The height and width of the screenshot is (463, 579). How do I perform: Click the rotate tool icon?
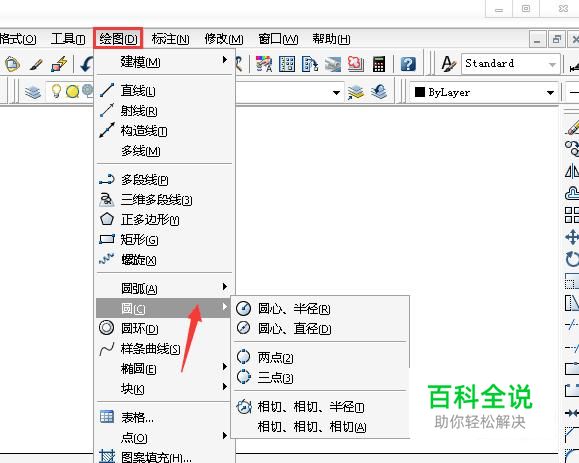(572, 259)
